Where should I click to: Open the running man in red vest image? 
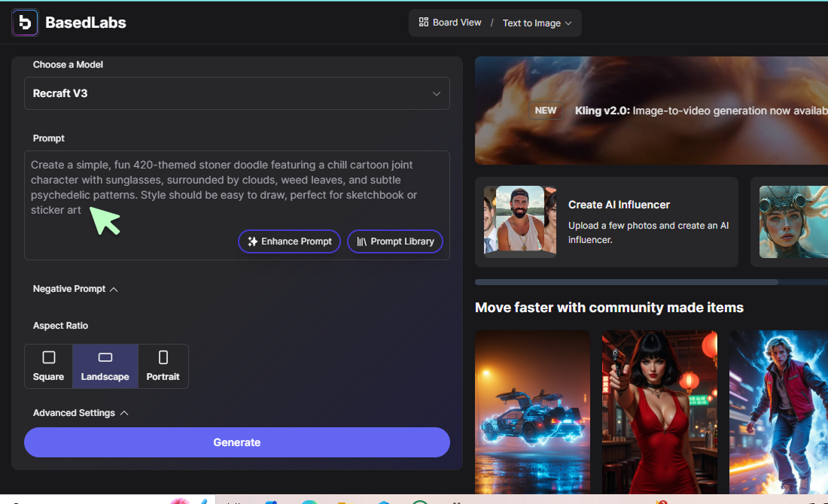(x=778, y=411)
